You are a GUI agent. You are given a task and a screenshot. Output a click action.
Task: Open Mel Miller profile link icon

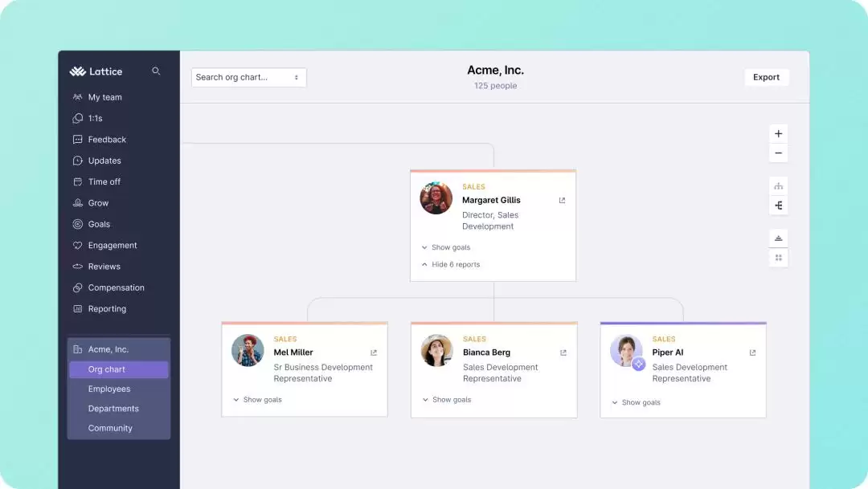click(374, 352)
